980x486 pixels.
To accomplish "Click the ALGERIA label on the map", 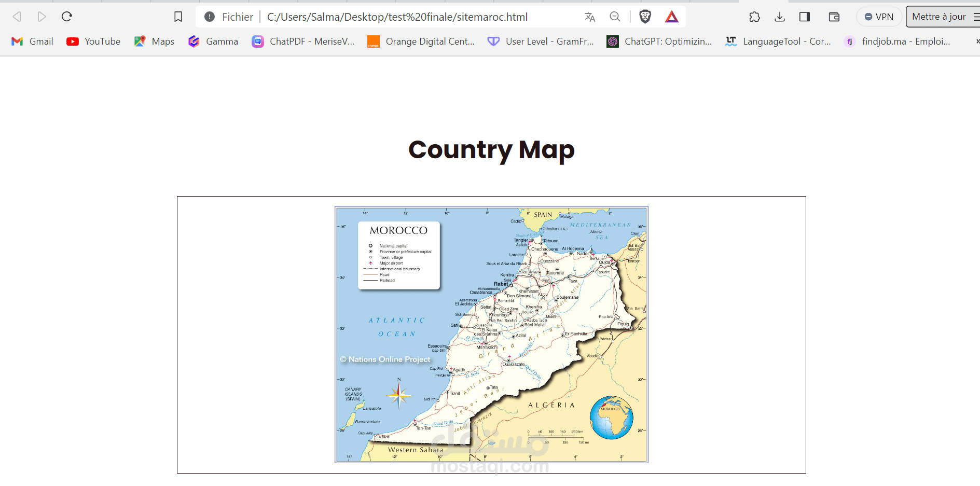I will click(551, 405).
